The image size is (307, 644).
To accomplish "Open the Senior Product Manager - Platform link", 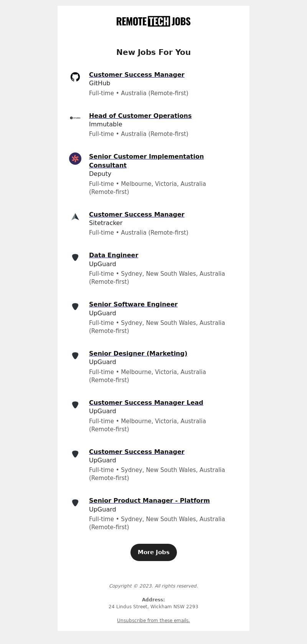I will click(149, 500).
